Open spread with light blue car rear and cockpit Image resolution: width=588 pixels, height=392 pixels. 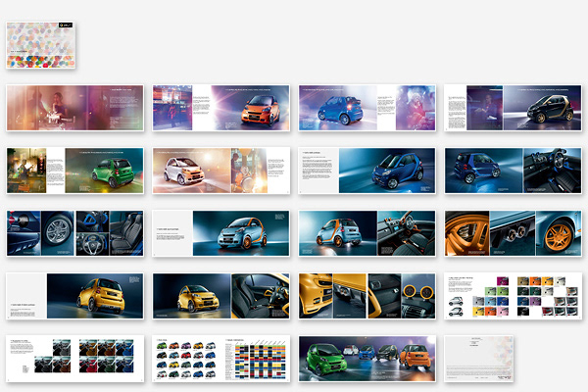pos(367,233)
